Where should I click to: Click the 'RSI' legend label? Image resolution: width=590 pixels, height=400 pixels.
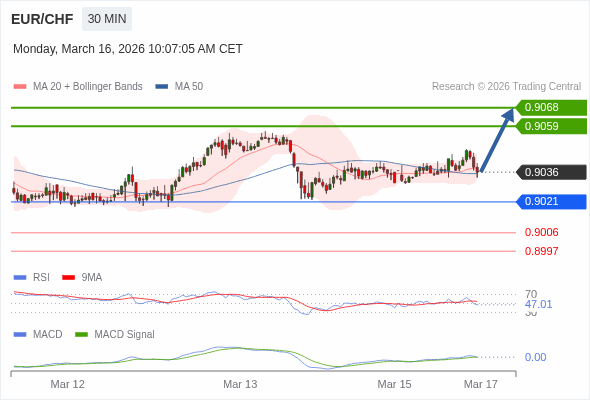tap(41, 278)
